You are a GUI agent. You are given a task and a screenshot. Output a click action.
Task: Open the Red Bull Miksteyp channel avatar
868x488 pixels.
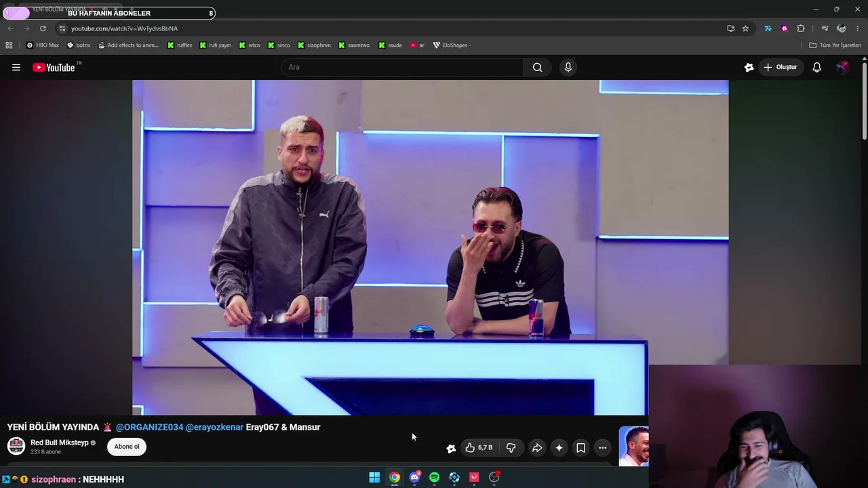click(x=16, y=446)
